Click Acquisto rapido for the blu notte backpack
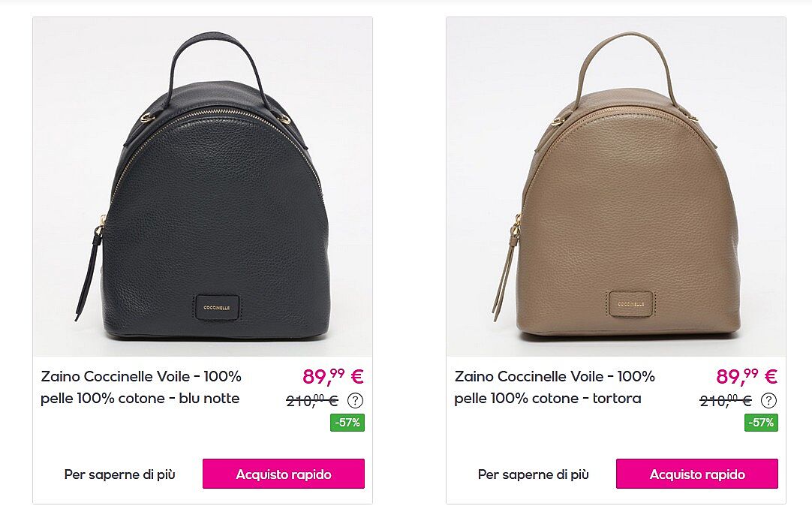Viewport: 812px width, 515px height. (284, 474)
